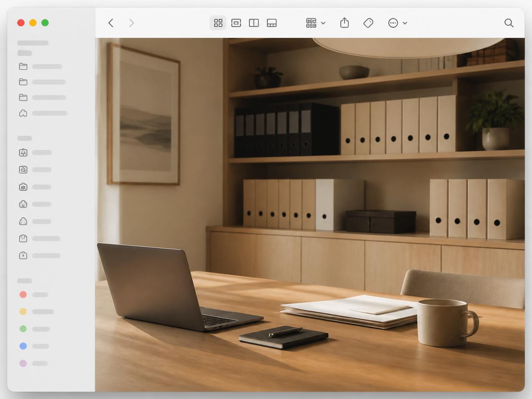Filter by the purple tag
532x399 pixels.
tap(33, 363)
